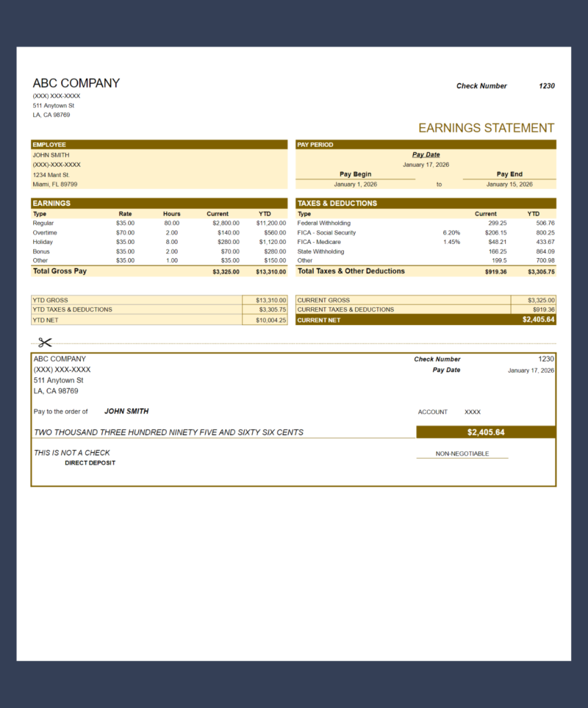Select THIS IS NOT A CHECK text
The image size is (588, 708).
72,453
